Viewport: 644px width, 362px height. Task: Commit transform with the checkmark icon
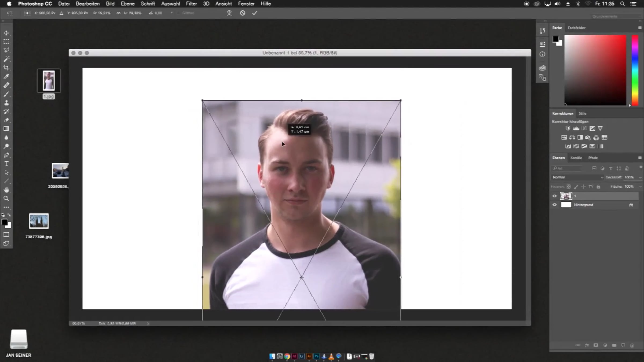255,13
